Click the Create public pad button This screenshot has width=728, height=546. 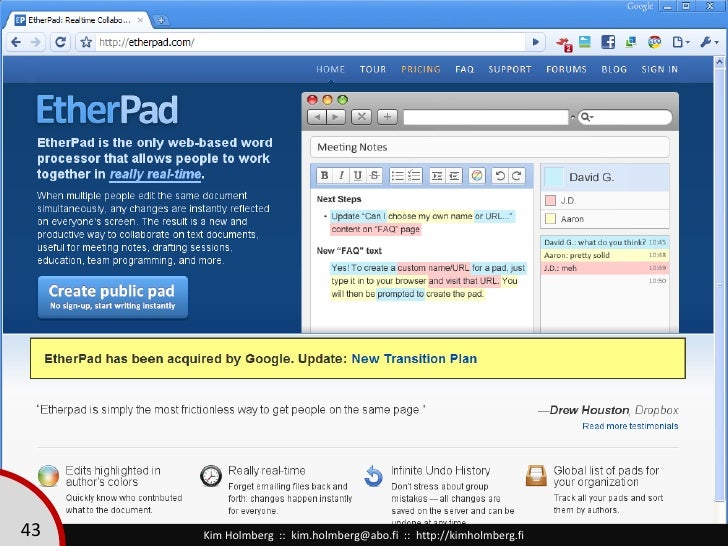[113, 297]
